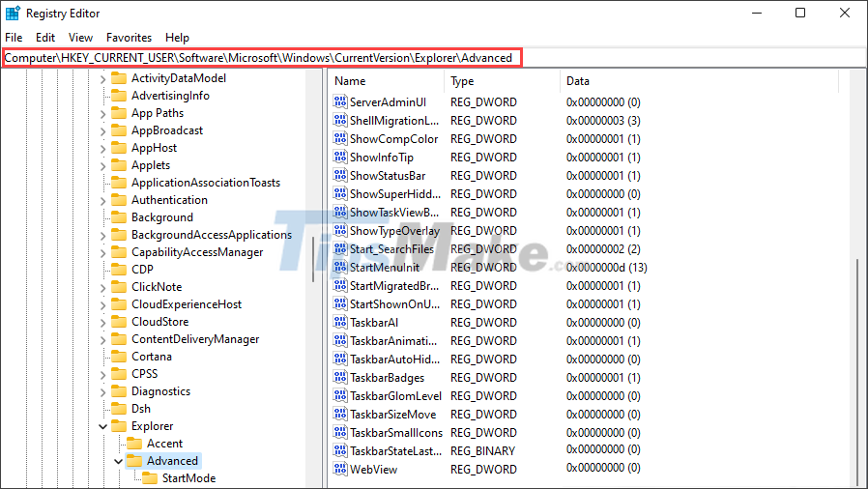The image size is (868, 489).
Task: Select the CloudExperienceHost tree key
Action: coord(186,304)
